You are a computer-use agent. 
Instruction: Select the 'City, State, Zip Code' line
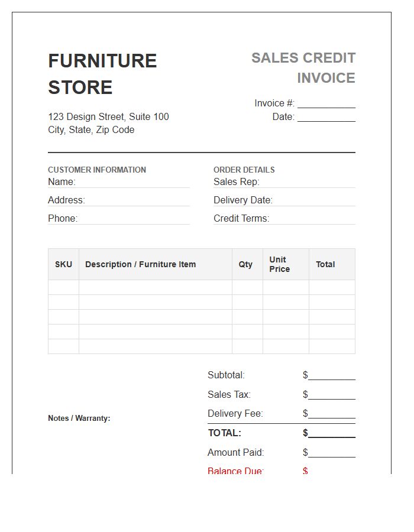click(91, 130)
